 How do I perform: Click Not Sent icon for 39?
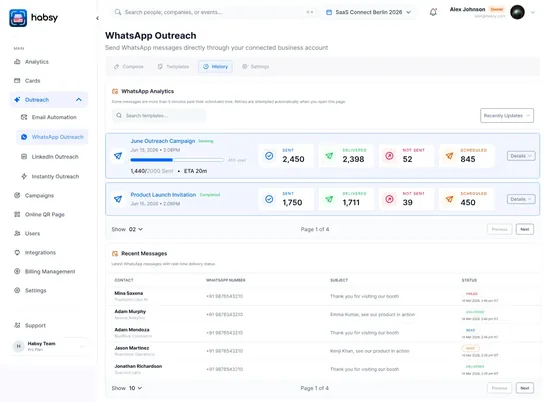click(x=389, y=199)
